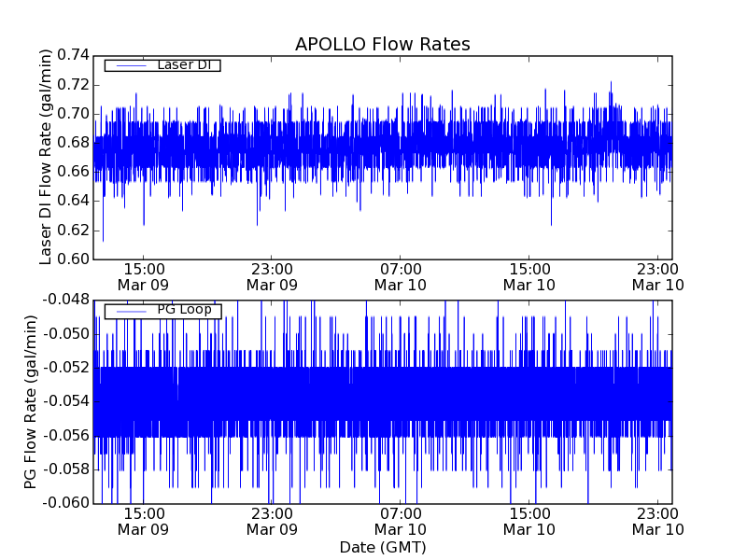Select "15:00 Mar 10" tick under upper chart
This screenshot has height=560, width=747.
point(529,276)
